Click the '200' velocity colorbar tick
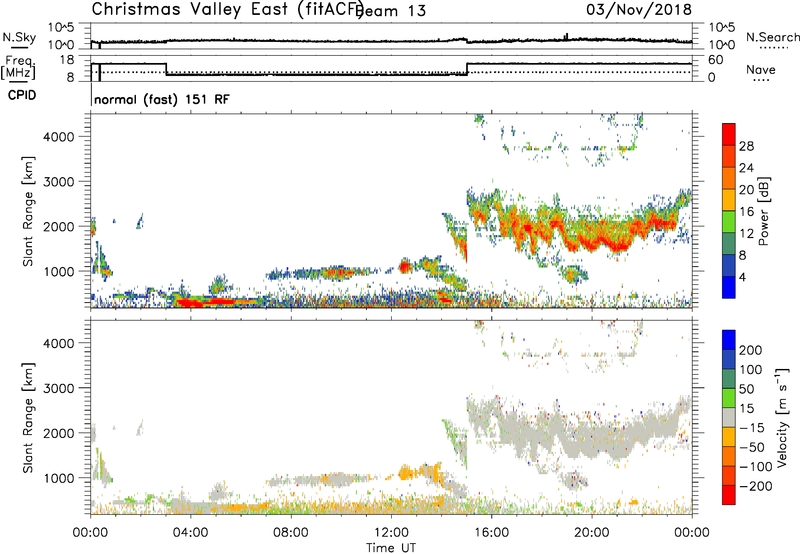Screen dimensions: 800x554 pos(751,350)
